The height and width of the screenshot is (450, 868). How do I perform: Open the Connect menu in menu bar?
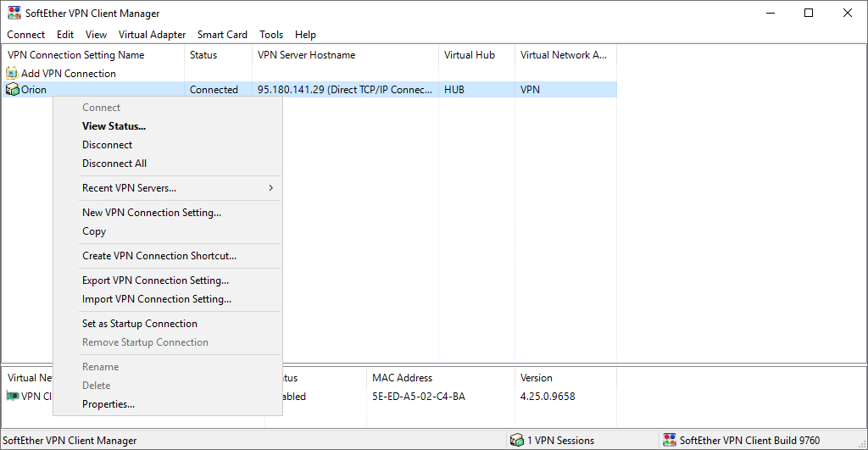(26, 34)
